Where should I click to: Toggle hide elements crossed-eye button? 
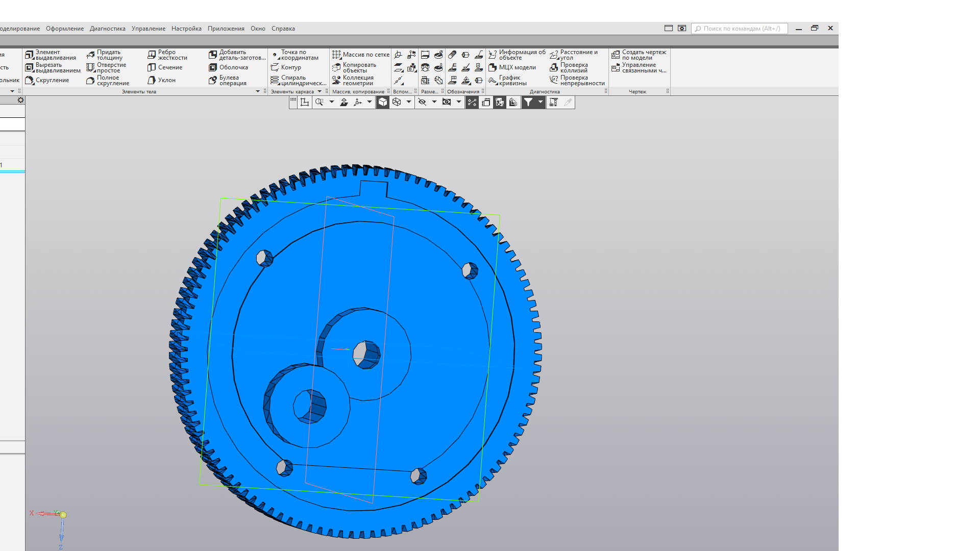[422, 102]
